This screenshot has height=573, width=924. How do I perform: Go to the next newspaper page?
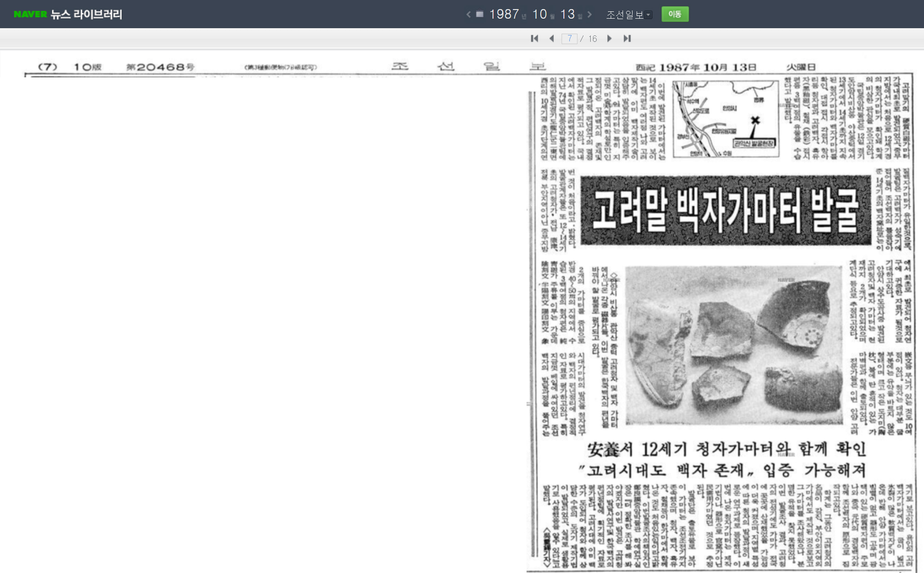tap(609, 39)
